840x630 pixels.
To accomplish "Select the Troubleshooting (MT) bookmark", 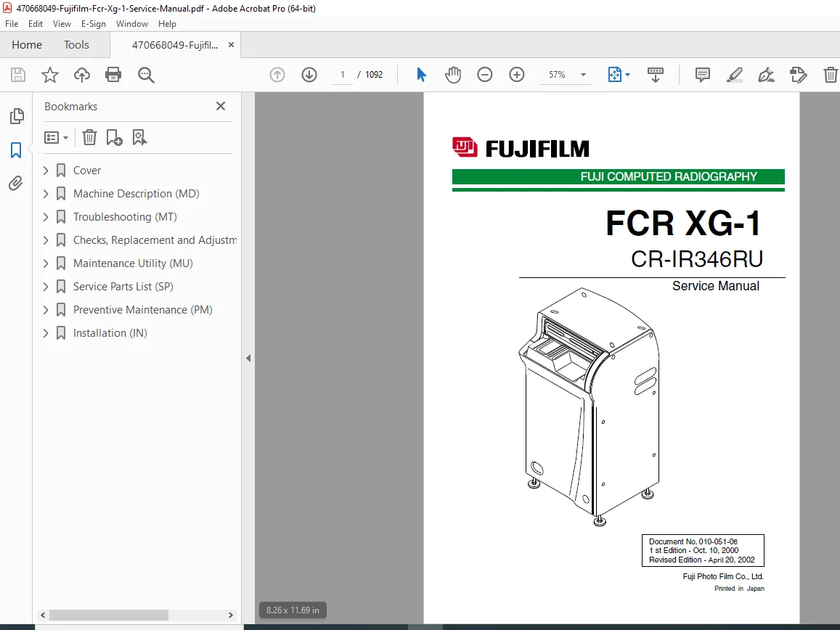I will point(125,217).
